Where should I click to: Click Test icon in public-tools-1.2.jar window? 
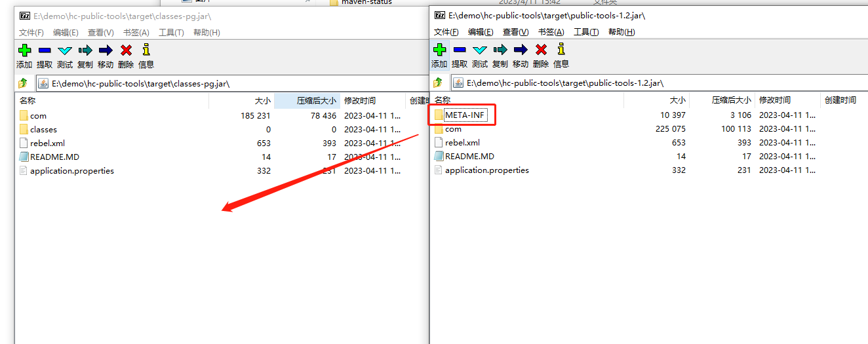(x=480, y=49)
